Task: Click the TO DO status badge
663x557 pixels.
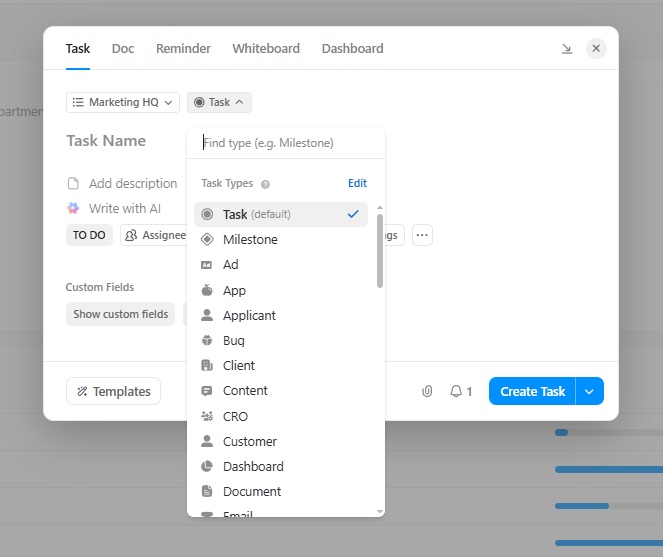Action: [90, 235]
